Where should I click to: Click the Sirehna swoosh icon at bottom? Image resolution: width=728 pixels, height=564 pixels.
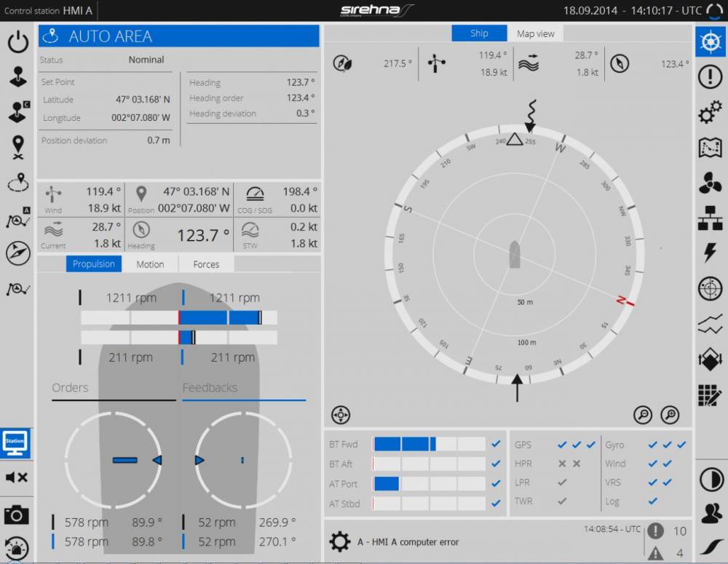tap(711, 547)
